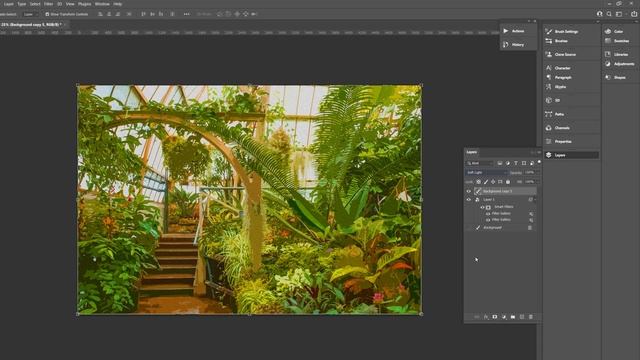This screenshot has width=640, height=360.
Task: Open workspace switcher icon in top bar
Action: tap(619, 14)
